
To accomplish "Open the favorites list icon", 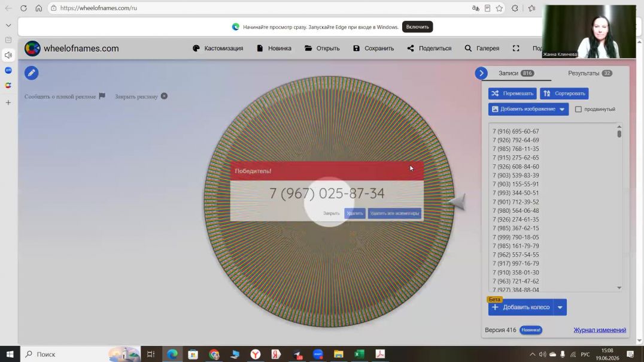I will [532, 8].
